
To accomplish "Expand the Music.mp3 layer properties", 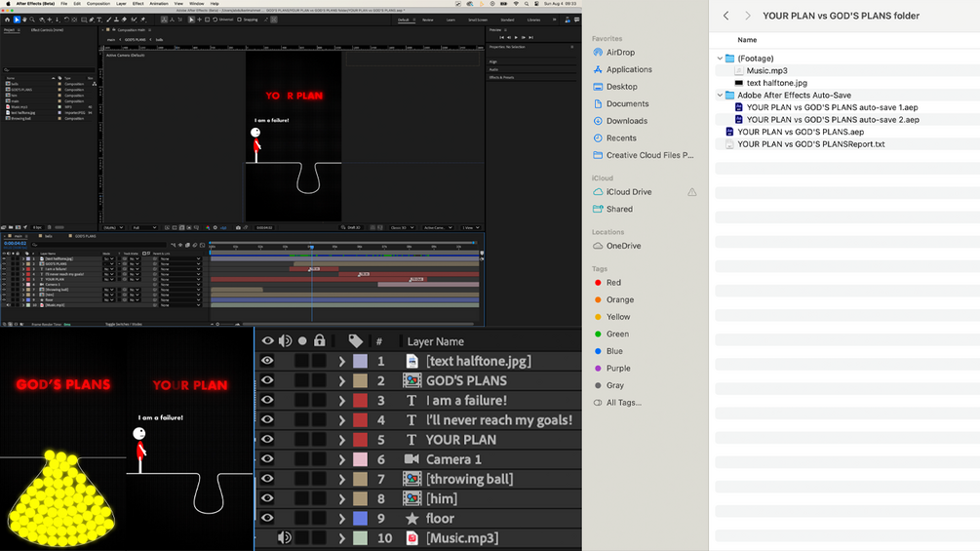I will (x=342, y=538).
